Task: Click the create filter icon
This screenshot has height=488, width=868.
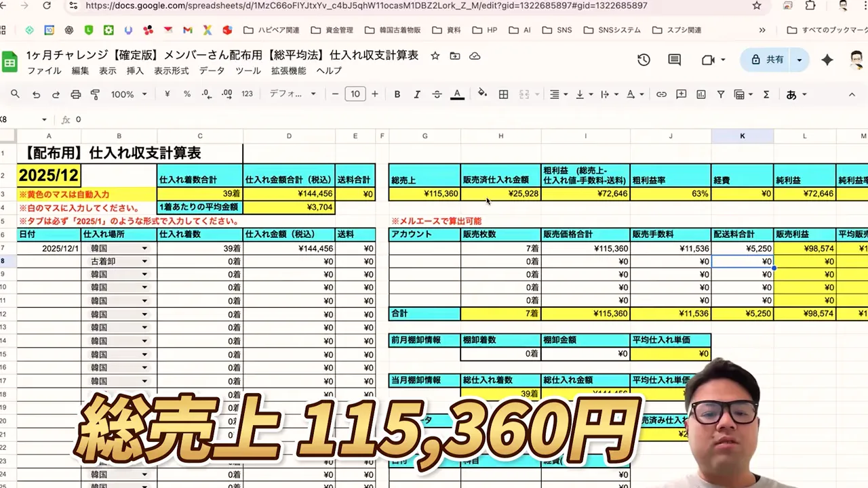Action: (x=721, y=94)
